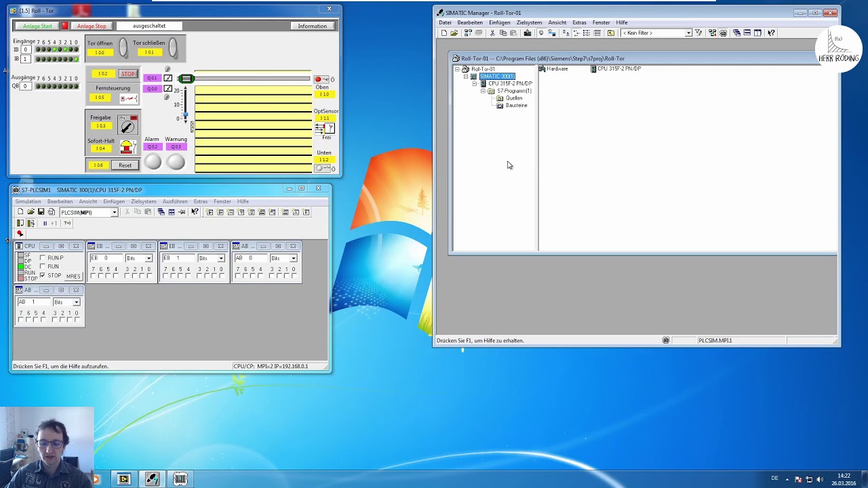Click the Fernsteuerung remote control icon
The image size is (868, 488).
[128, 98]
